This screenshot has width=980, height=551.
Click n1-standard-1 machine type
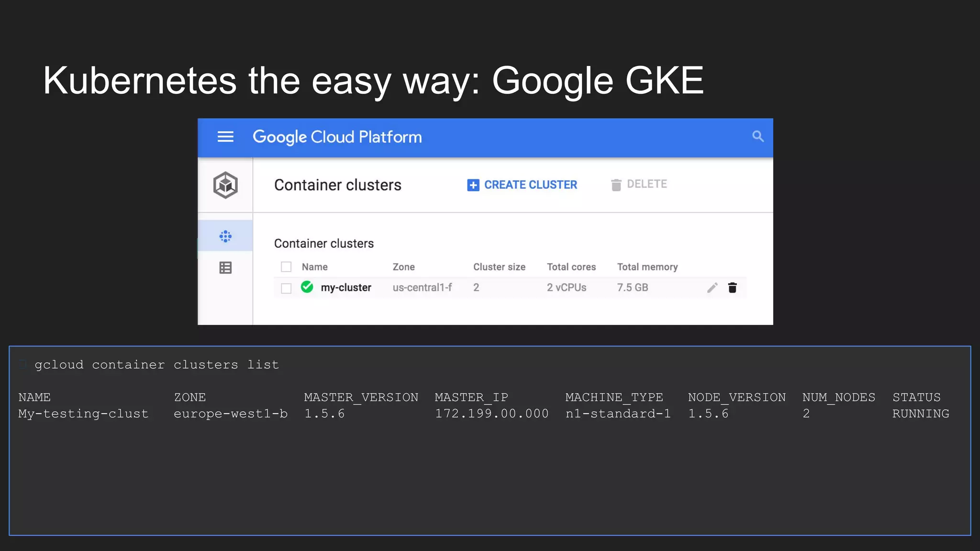click(618, 414)
